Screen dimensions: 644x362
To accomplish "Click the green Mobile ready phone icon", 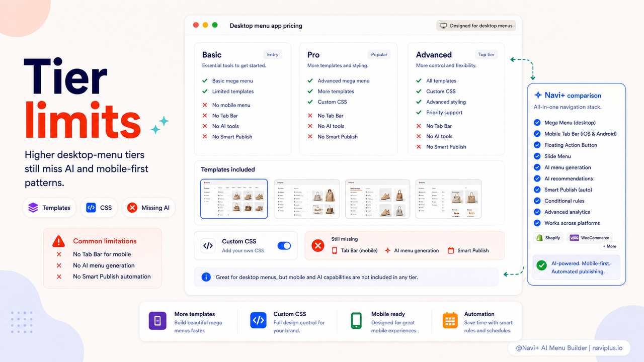I will coord(357,321).
